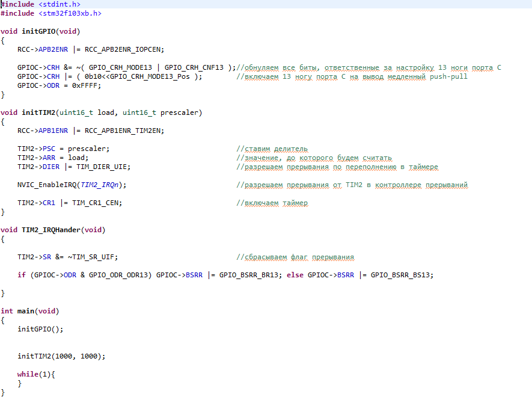
Task: Click the TIM2_IRQHander function name
Action: point(51,230)
